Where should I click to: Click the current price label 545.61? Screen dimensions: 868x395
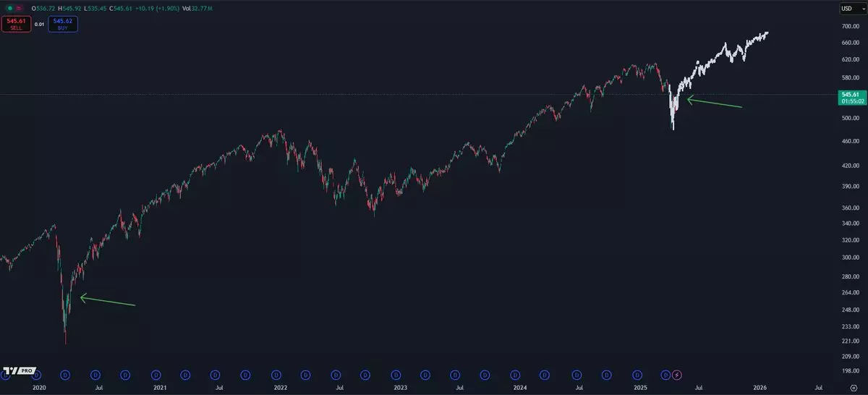point(851,94)
